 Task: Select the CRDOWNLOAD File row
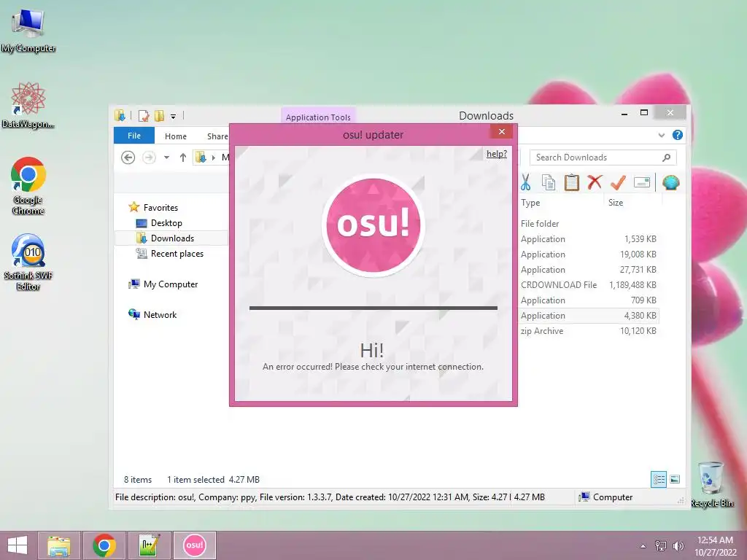589,285
